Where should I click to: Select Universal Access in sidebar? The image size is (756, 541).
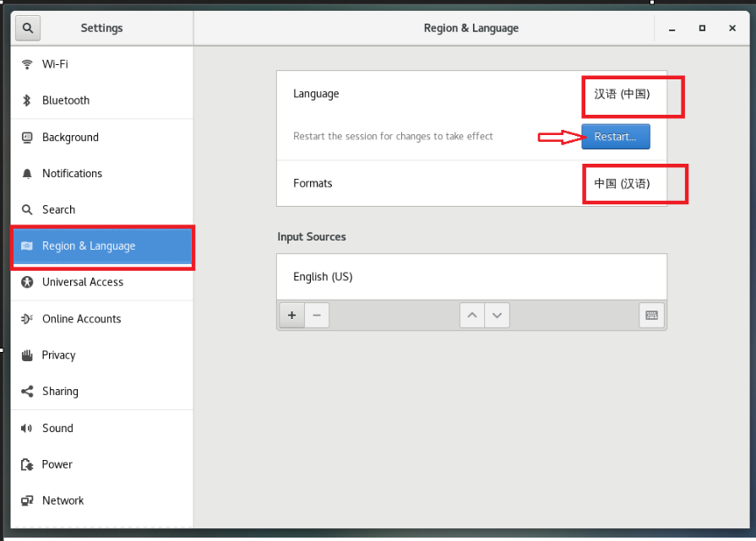point(102,282)
